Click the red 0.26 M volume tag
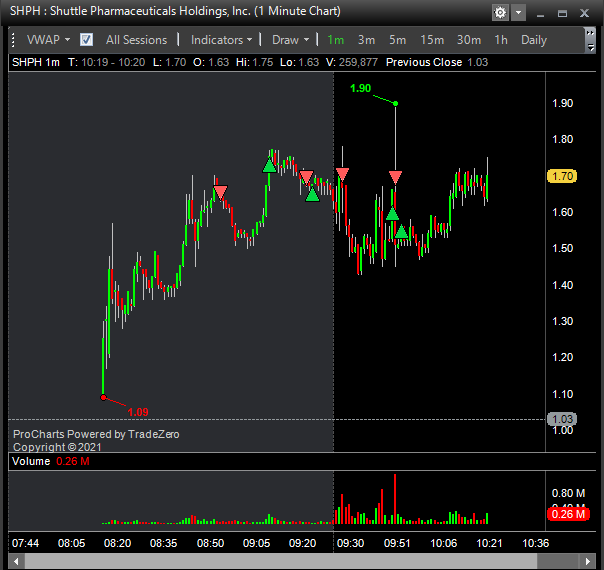Viewport: 604px width, 570px height. (568, 514)
